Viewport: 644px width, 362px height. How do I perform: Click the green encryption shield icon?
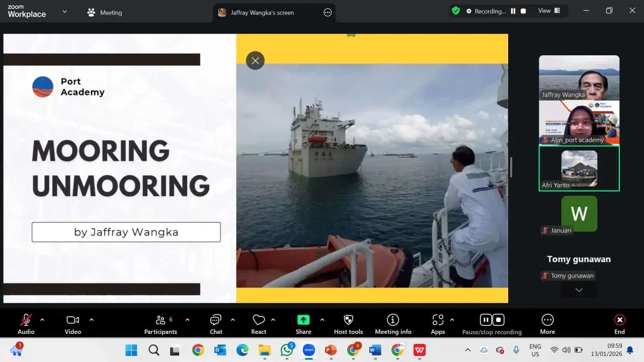coord(456,11)
